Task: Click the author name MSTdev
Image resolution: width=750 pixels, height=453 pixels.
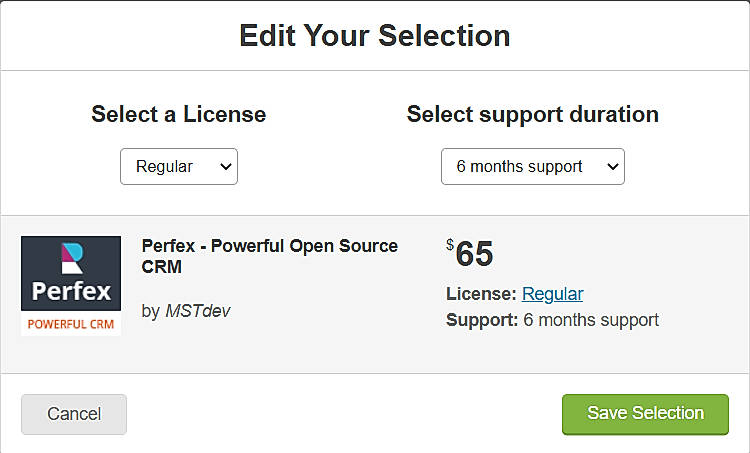Action: (x=197, y=311)
